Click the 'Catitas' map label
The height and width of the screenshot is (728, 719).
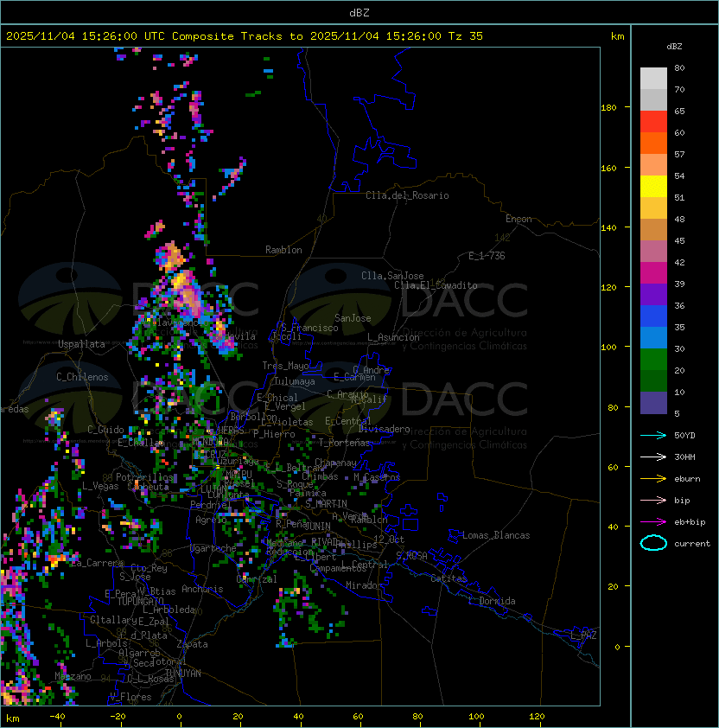(x=449, y=578)
